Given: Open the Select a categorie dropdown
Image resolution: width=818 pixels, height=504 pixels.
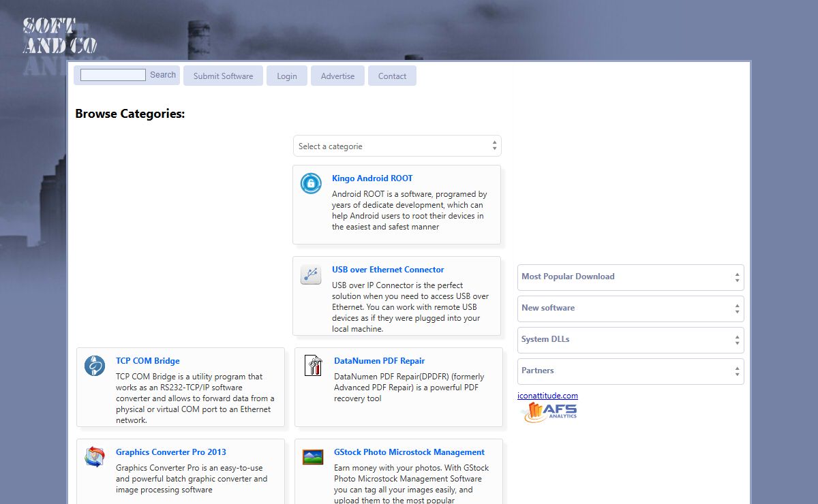Looking at the screenshot, I should (x=397, y=146).
